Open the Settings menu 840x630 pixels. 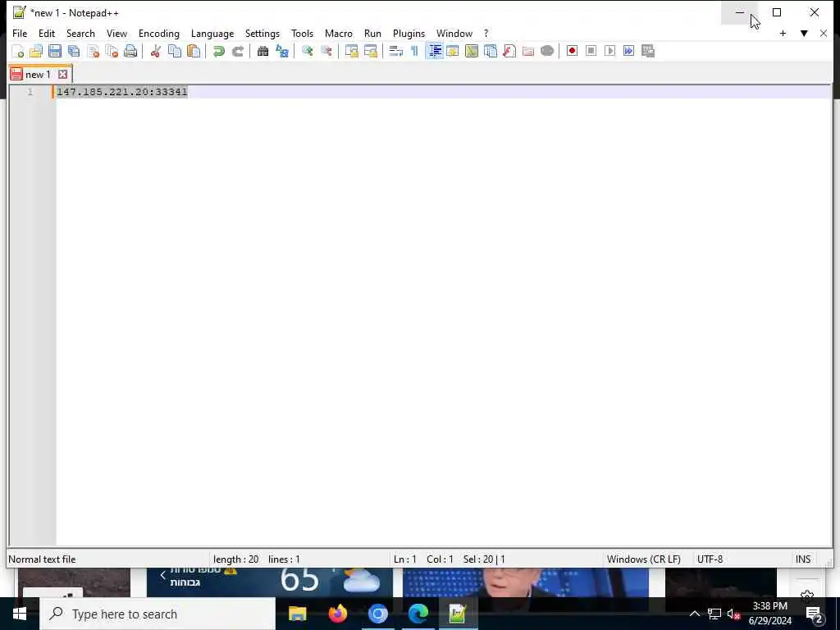coord(262,33)
